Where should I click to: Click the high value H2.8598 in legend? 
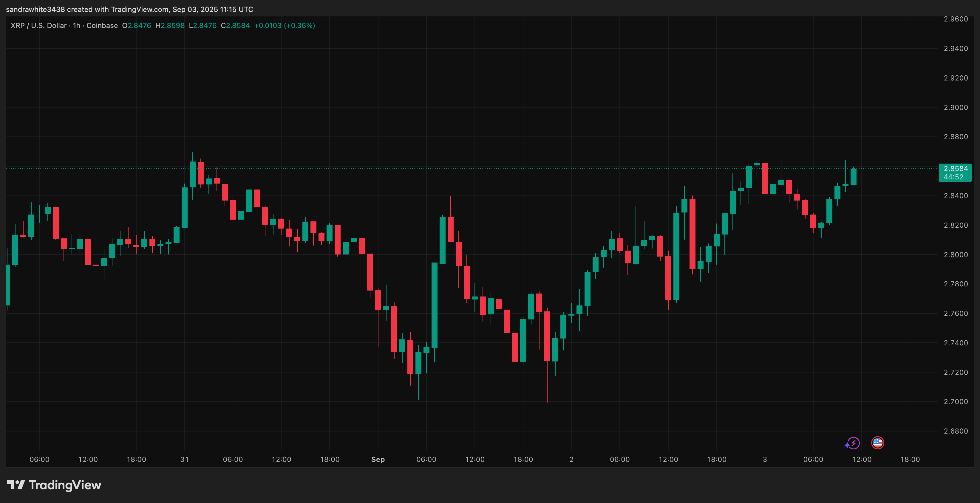pyautogui.click(x=170, y=25)
